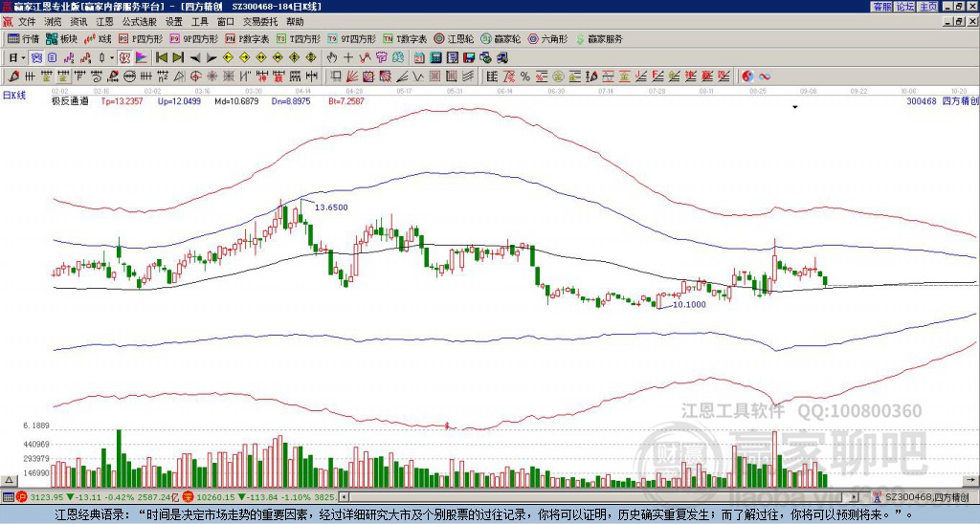Click the 客服 customer service button

point(881,7)
